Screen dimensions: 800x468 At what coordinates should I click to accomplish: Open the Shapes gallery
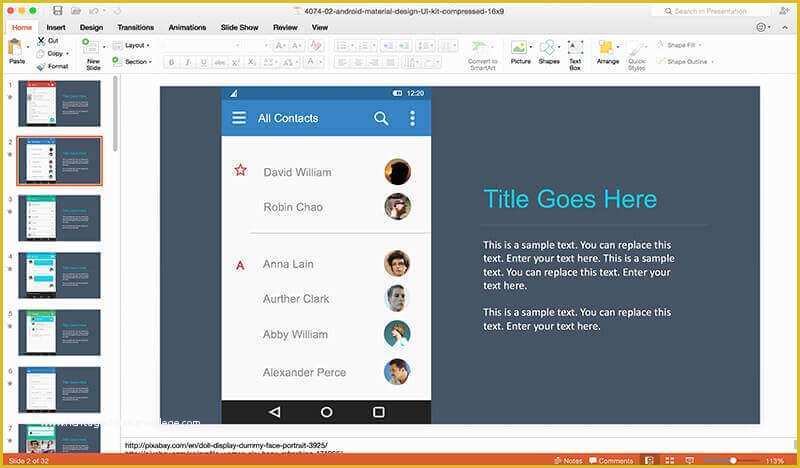549,53
